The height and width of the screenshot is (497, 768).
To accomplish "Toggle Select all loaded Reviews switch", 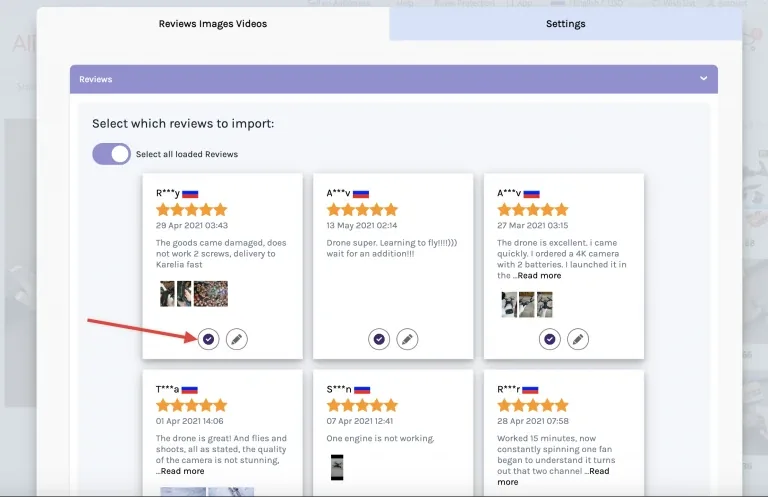I will [x=111, y=154].
